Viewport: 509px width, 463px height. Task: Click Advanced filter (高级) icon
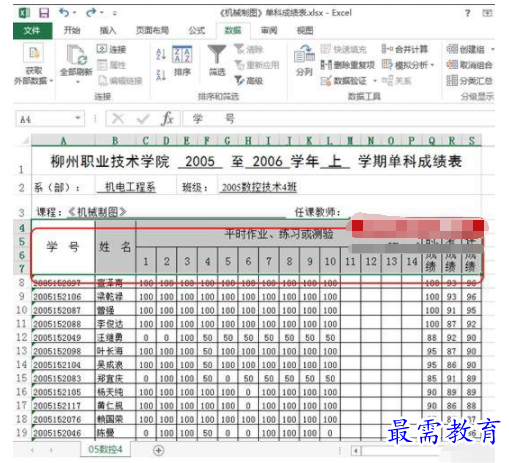[240, 80]
